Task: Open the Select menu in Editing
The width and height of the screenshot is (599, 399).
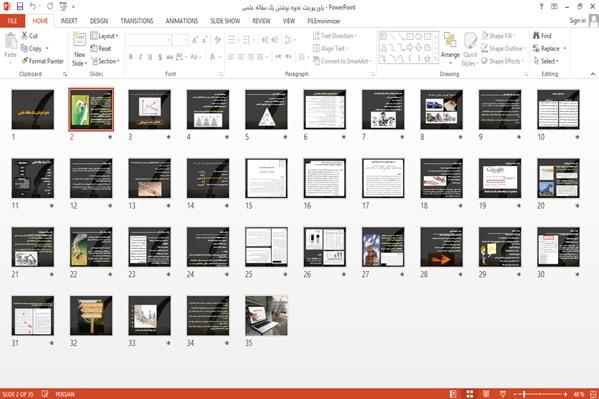Action: pos(546,61)
